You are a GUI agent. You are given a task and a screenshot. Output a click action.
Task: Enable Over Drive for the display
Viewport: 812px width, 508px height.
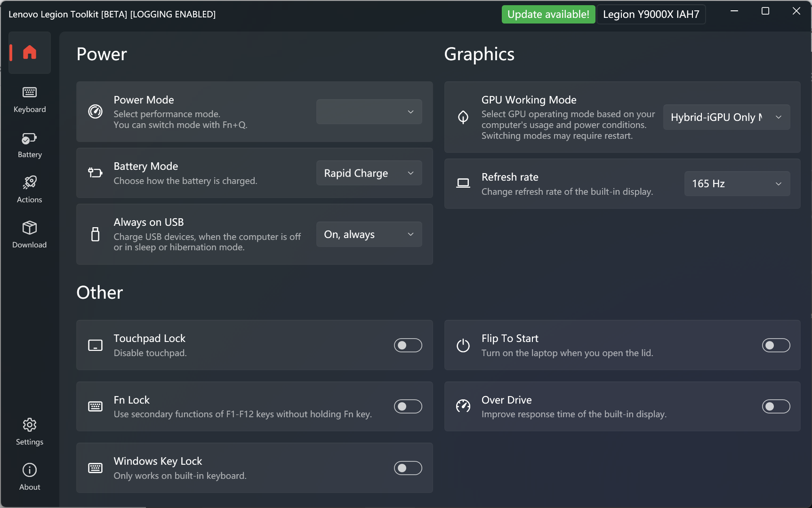[776, 406]
